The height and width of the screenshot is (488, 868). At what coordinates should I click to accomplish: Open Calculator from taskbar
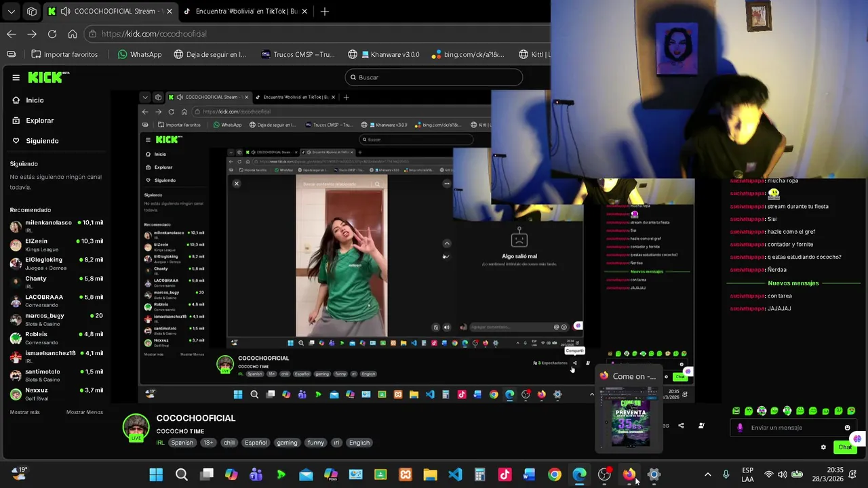click(x=479, y=474)
